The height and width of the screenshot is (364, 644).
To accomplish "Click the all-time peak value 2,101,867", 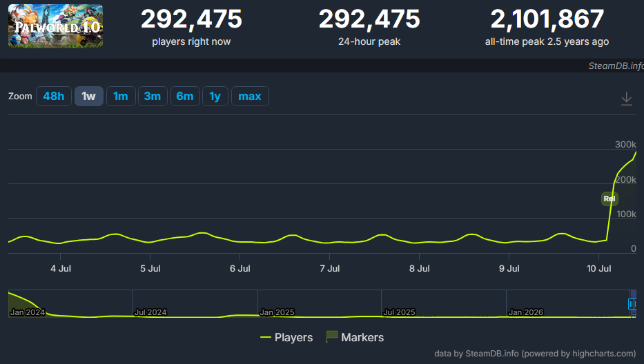I will 547,19.
